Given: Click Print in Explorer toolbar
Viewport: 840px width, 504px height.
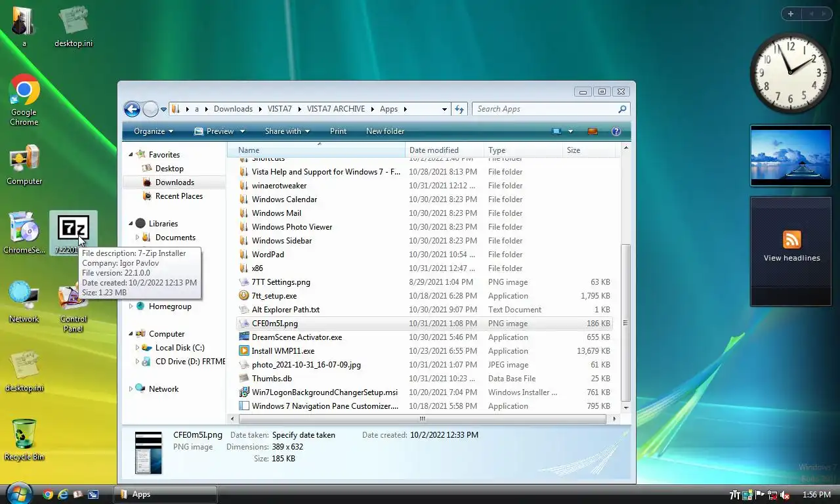Looking at the screenshot, I should 338,131.
